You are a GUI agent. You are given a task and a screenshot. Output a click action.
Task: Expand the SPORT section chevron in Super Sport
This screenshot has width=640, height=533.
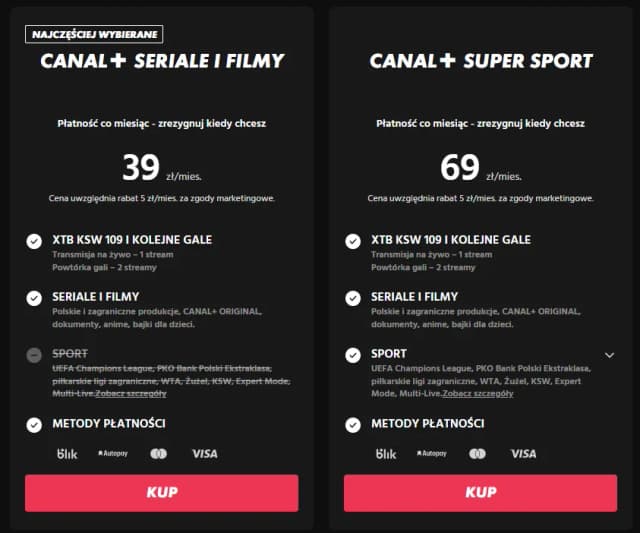click(x=609, y=354)
